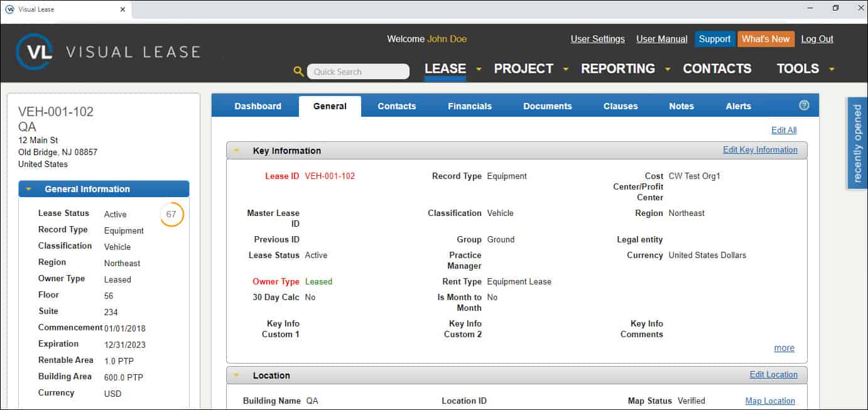Screen dimensions: 868x410
Task: Select the TOOLS main menu
Action: click(x=798, y=68)
